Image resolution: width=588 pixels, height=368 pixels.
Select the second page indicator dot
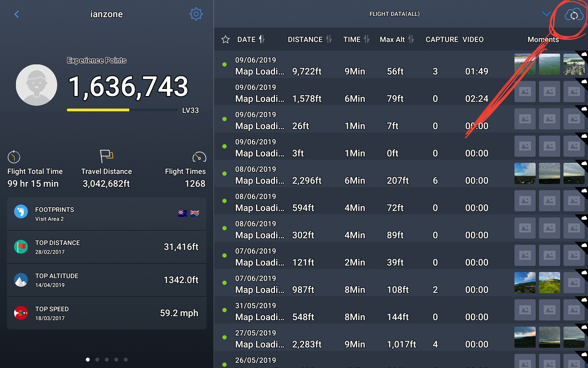[97, 359]
